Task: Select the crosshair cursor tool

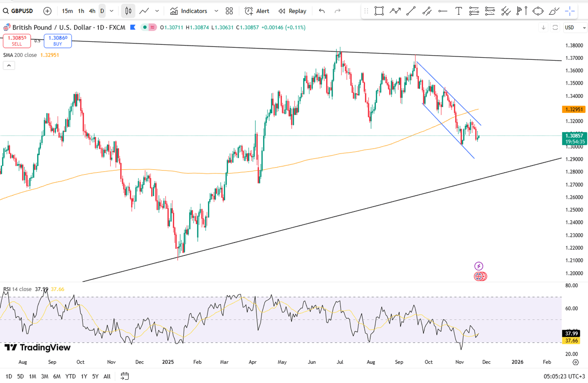Action: coord(570,11)
